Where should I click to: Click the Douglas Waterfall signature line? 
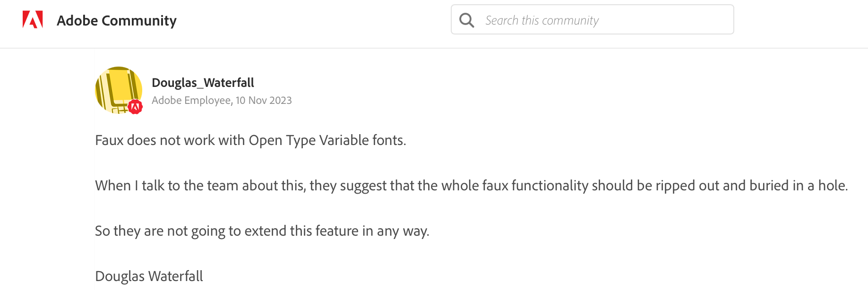pos(148,276)
